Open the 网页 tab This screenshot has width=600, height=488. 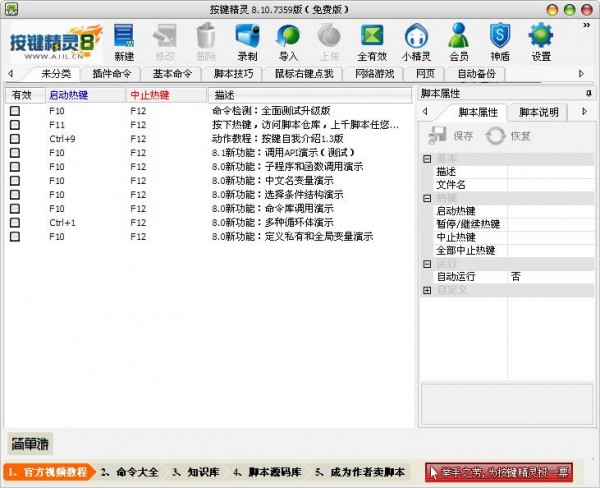click(425, 73)
